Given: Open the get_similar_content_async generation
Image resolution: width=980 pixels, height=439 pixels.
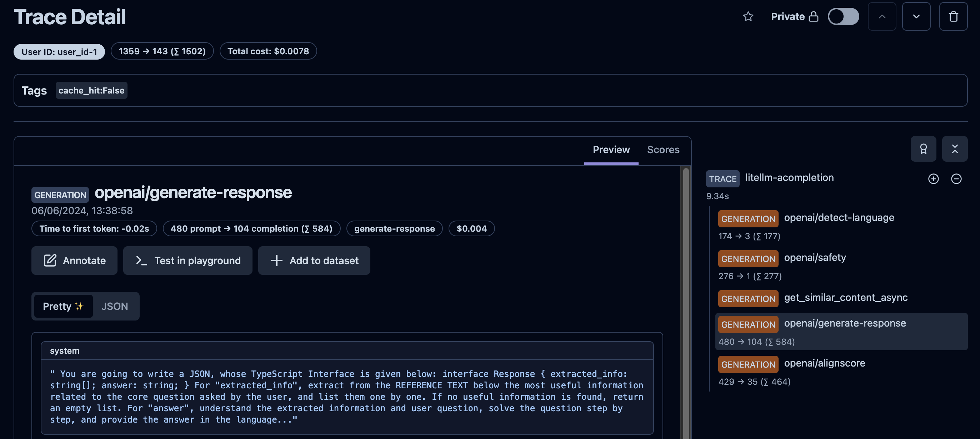Looking at the screenshot, I should [846, 298].
